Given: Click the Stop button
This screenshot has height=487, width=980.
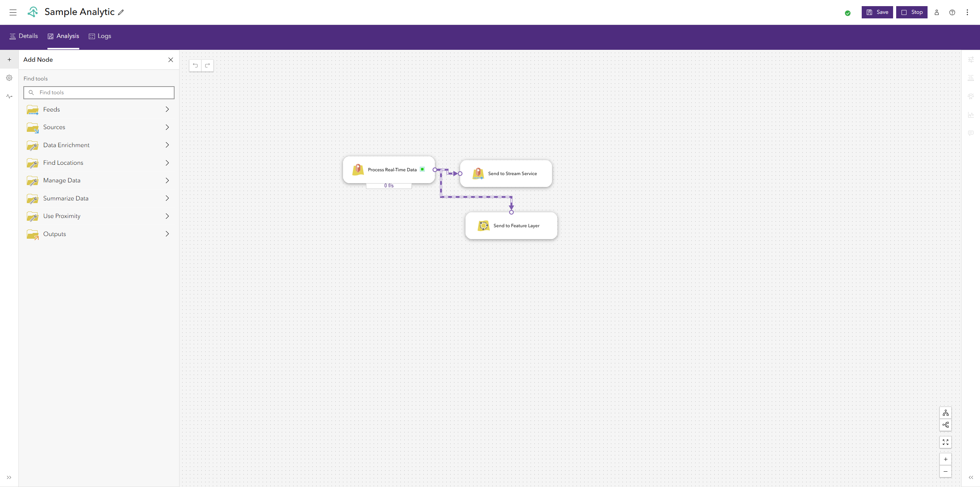Looking at the screenshot, I should click(911, 12).
